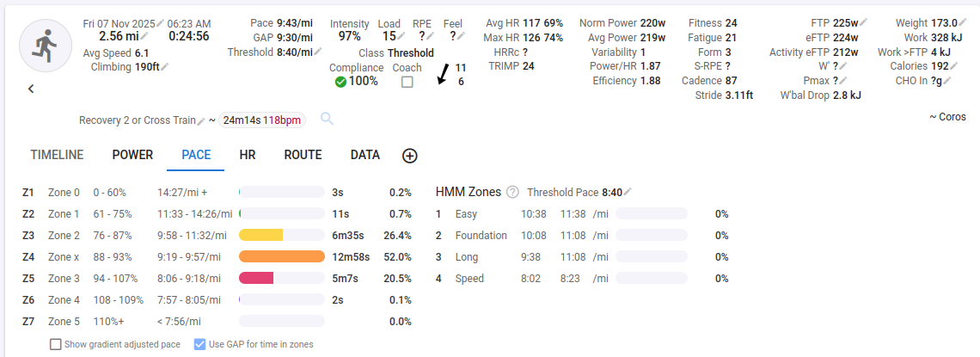Click the magnifier search icon near workout name

[x=327, y=119]
